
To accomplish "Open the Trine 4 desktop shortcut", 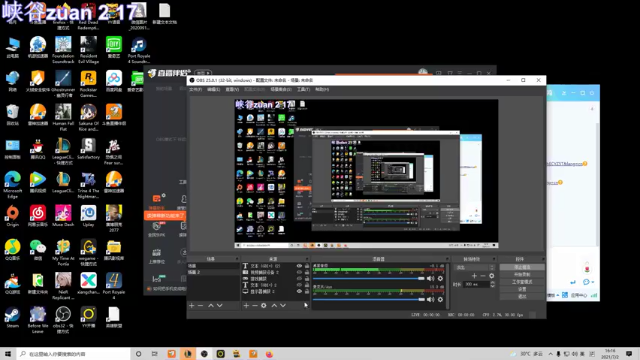I will point(88,185).
